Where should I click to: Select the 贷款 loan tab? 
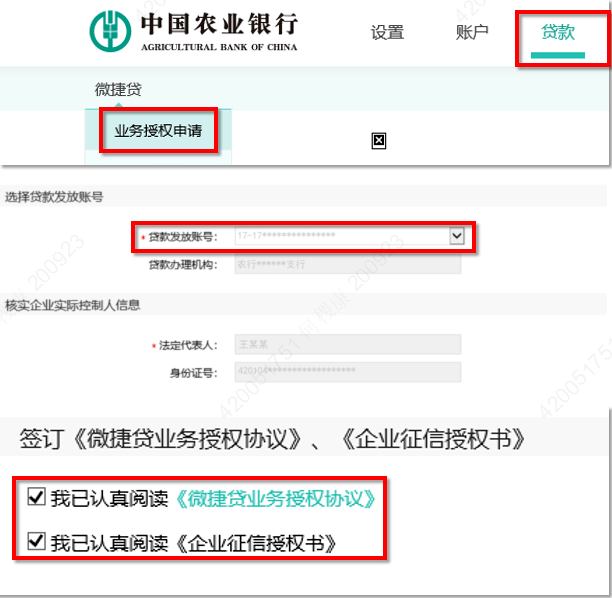pyautogui.click(x=558, y=32)
